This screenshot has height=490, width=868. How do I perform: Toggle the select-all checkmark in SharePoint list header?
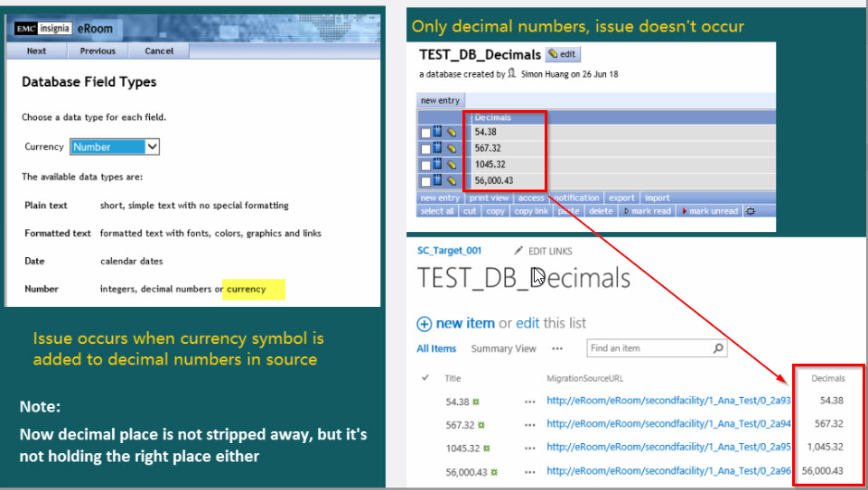(425, 378)
